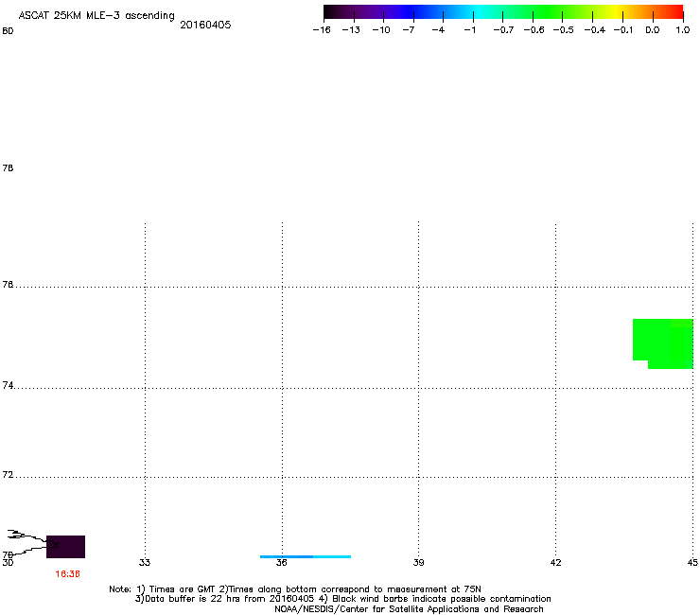Viewport: 700px width, 615px height.
Task: Click the longitude label 36
Action: (281, 562)
